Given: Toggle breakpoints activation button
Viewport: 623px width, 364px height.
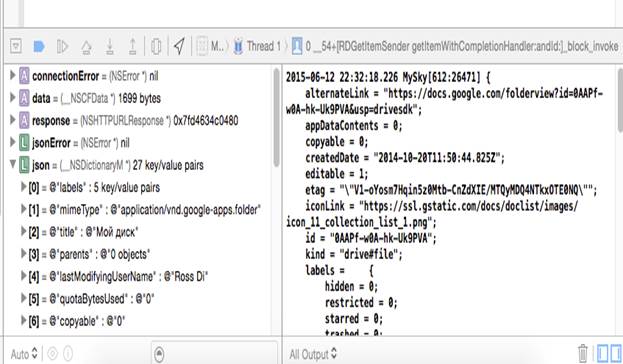Looking at the screenshot, I should [39, 46].
